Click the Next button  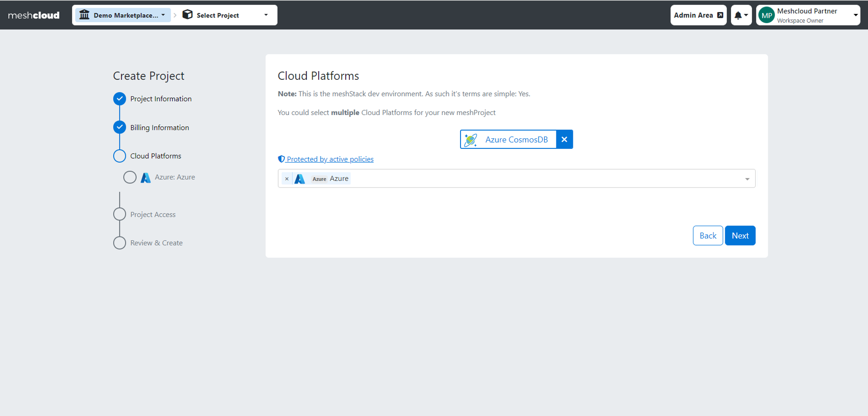pos(740,236)
